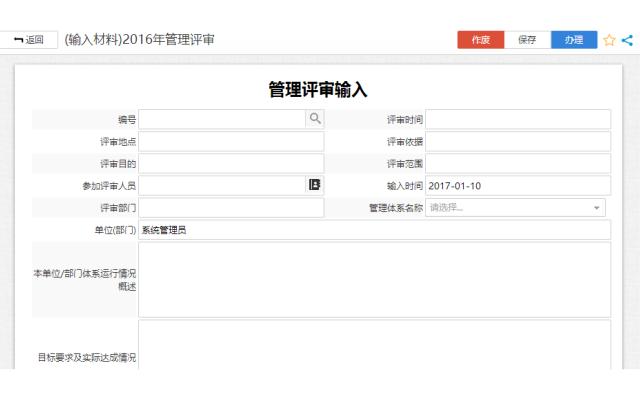Click the blue 办理 button
640x400 pixels.
click(x=574, y=40)
